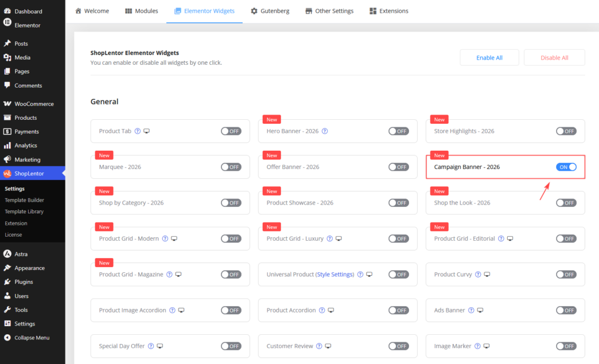
Task: Click preview icon for Product Image Accordion
Action: (181, 310)
